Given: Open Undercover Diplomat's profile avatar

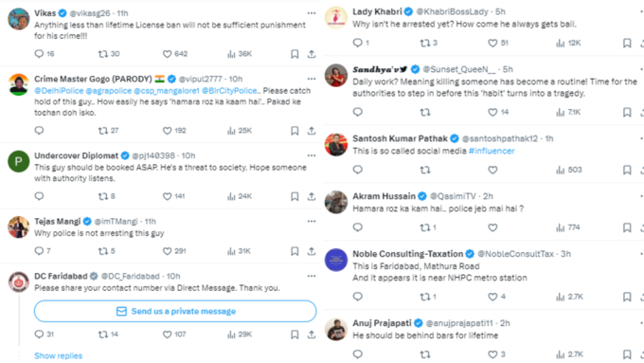Looking at the screenshot, I should tap(19, 161).
